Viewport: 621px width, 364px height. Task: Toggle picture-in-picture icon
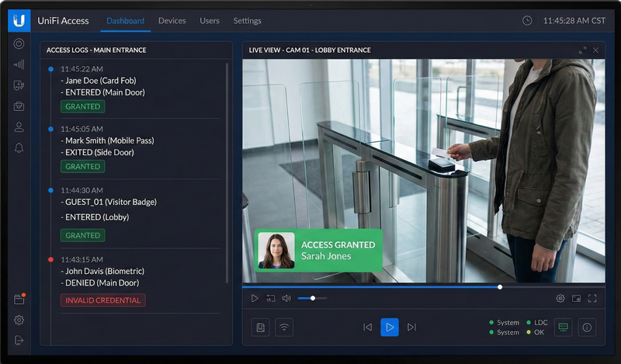coord(576,298)
